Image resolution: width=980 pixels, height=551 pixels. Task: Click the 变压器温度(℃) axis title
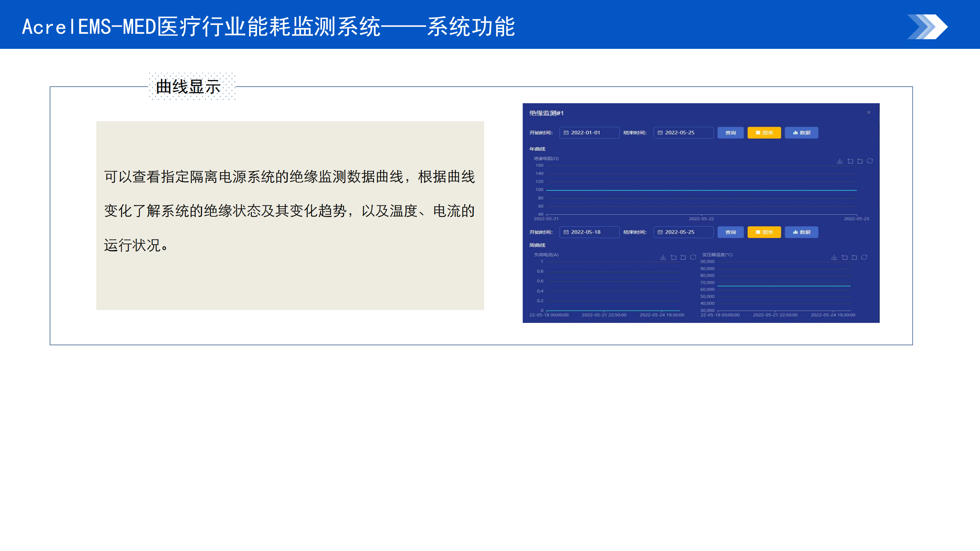point(717,255)
